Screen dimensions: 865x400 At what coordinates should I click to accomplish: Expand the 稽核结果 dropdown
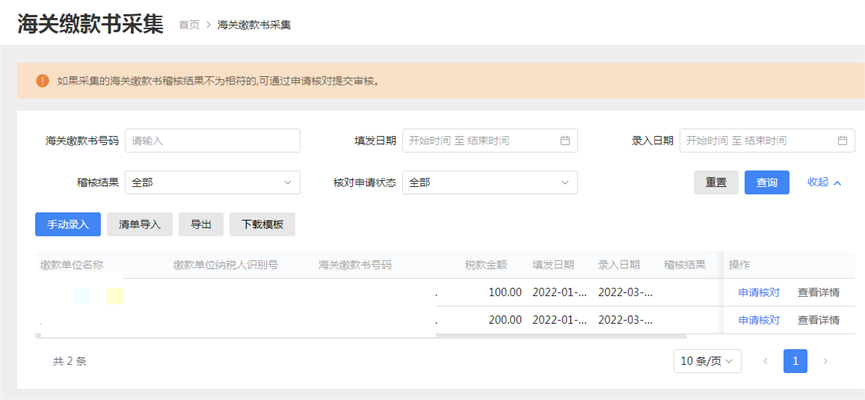212,183
